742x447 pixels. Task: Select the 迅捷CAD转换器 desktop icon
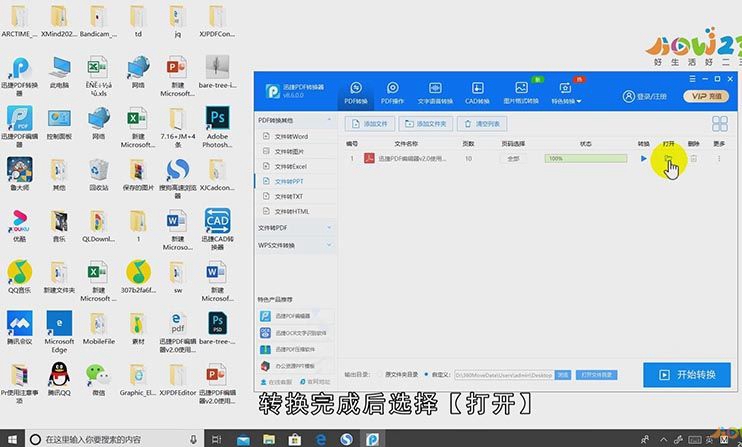coord(217,229)
